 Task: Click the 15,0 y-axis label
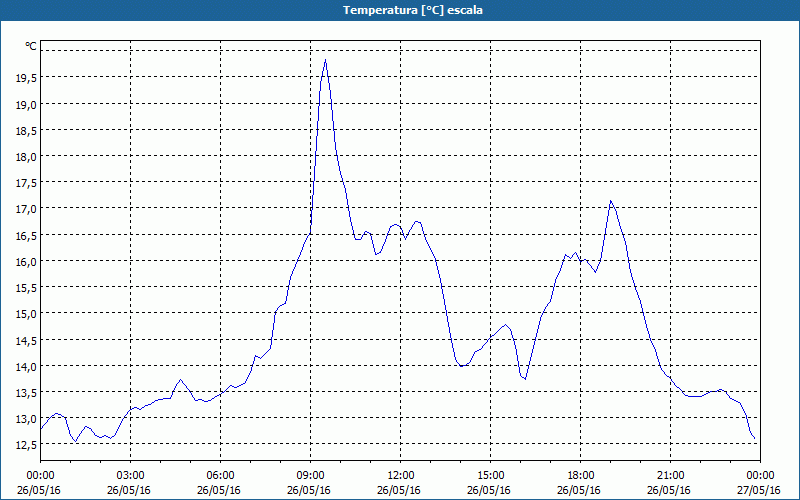tap(26, 314)
